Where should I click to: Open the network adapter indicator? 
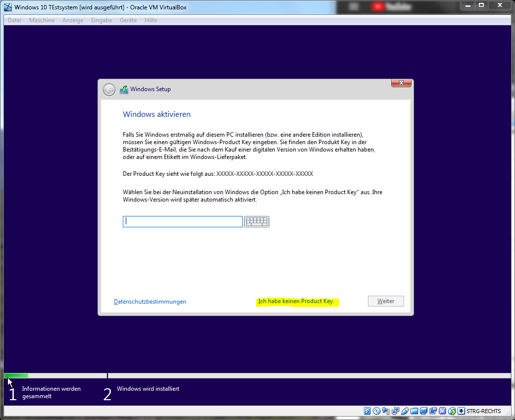[x=395, y=411]
